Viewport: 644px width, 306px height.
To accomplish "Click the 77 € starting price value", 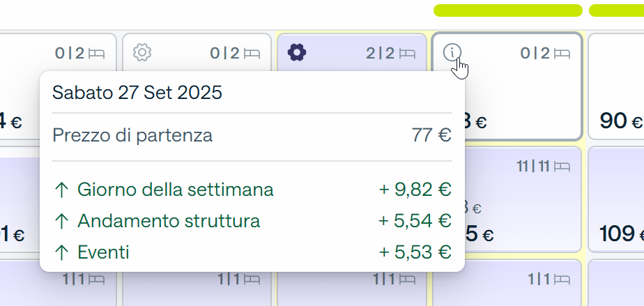I will click(x=431, y=135).
